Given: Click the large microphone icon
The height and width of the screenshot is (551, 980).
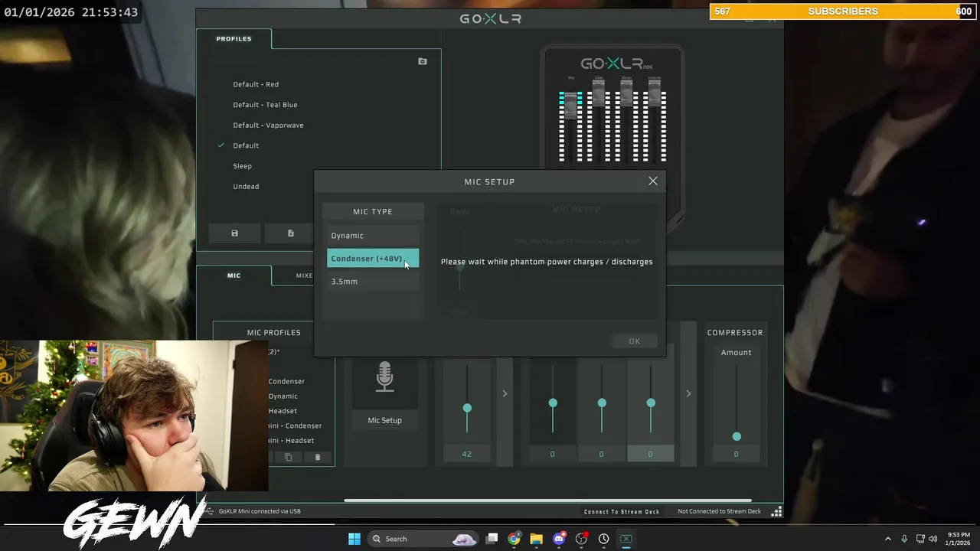Looking at the screenshot, I should 384,377.
